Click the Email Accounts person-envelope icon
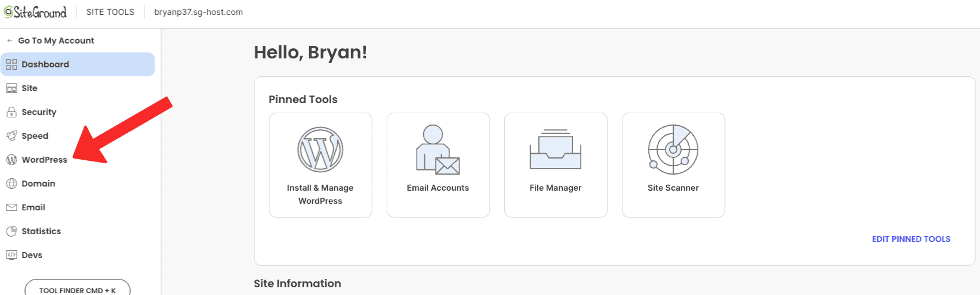This screenshot has width=980, height=295. [x=438, y=150]
